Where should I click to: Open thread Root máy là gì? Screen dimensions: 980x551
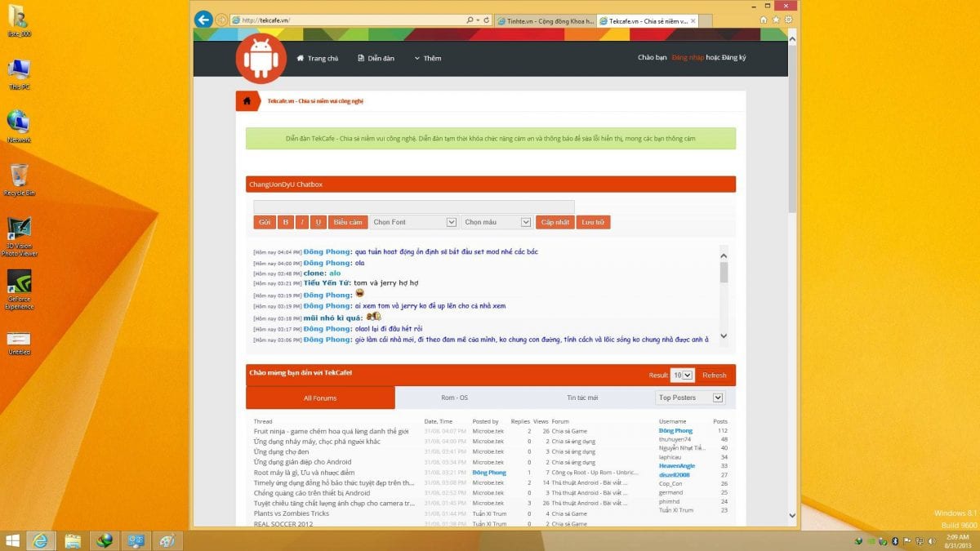click(x=304, y=473)
